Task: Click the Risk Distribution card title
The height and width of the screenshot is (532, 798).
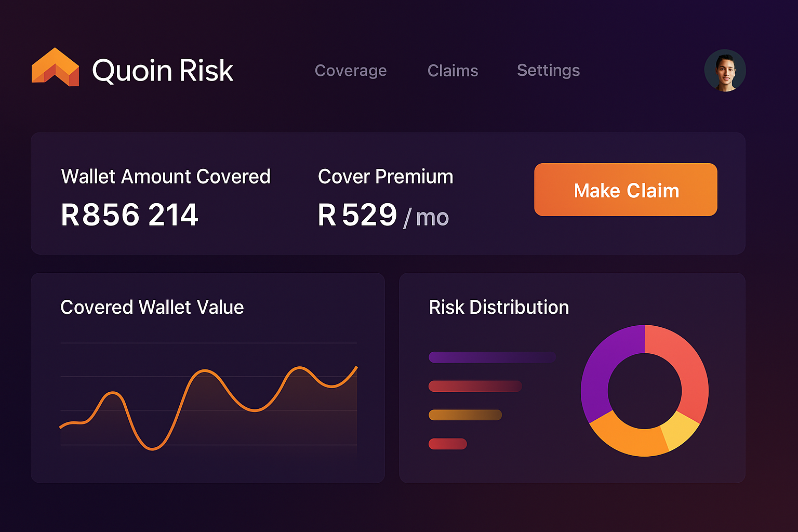Action: point(499,307)
